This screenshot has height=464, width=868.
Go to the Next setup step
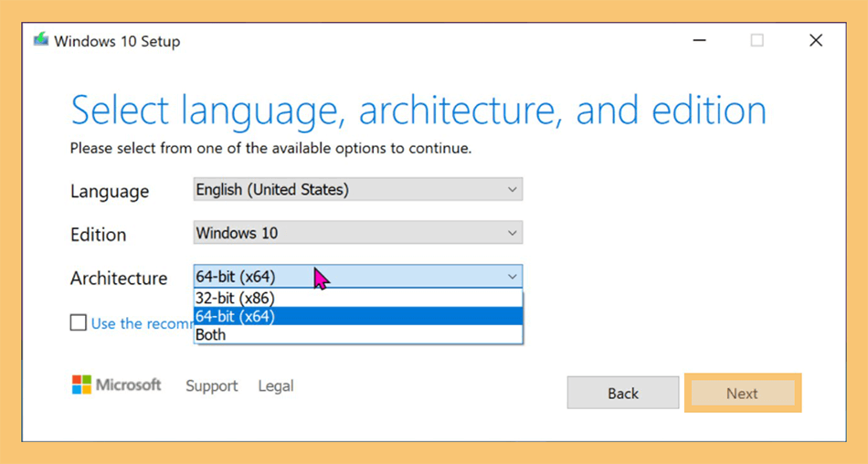point(742,393)
